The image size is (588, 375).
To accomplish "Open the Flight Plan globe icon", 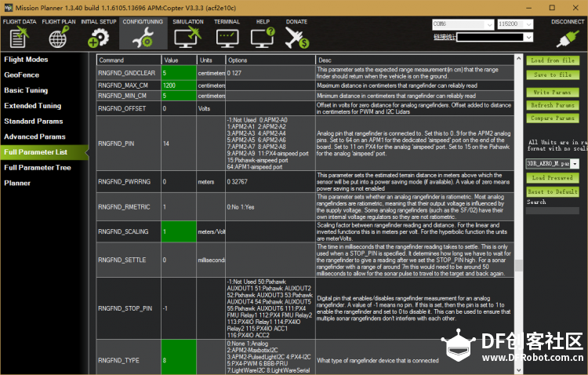I will (x=59, y=38).
